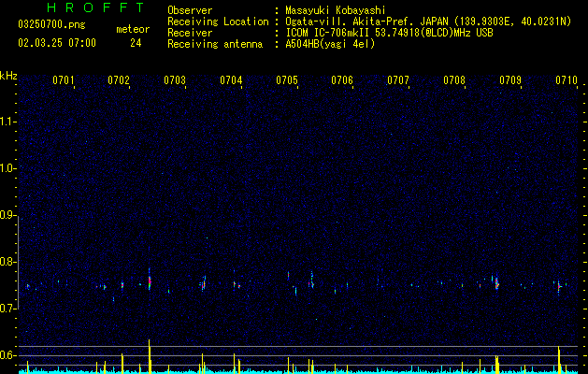Click the 0704 time marker

(231, 80)
